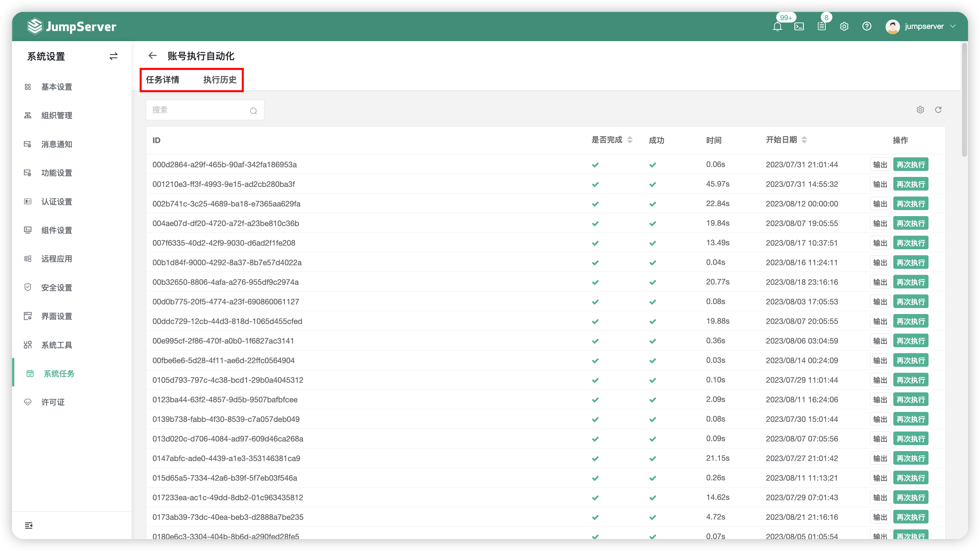This screenshot has height=551, width=980.
Task: Click 输出 for row 0123ba44-63f2
Action: 880,400
